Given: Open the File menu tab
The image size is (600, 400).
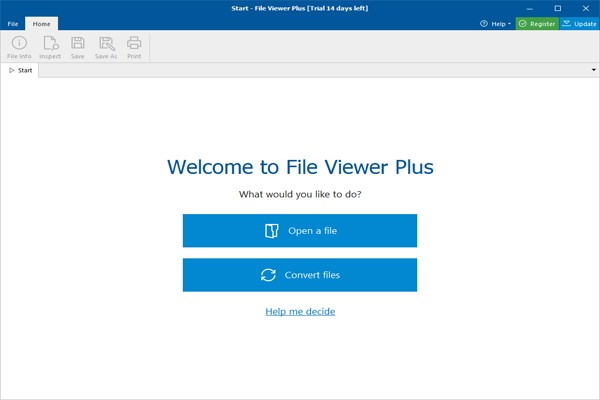Looking at the screenshot, I should pyautogui.click(x=13, y=24).
